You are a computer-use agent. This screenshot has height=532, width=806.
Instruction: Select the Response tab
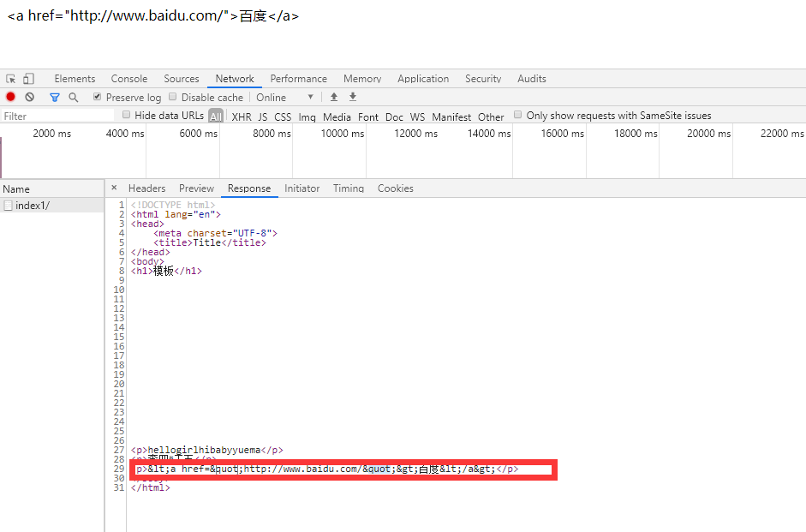[x=249, y=188]
